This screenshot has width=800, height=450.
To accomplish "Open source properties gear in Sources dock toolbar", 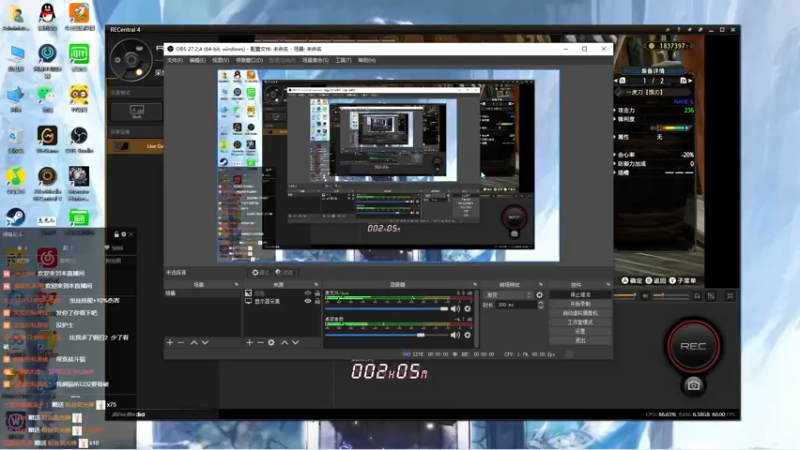I will [x=271, y=342].
